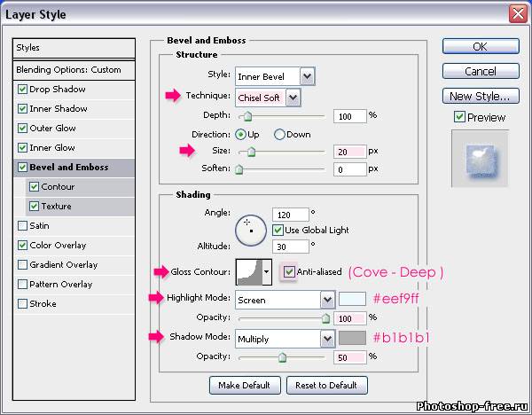This screenshot has height=415, width=532.
Task: Toggle the Drop Shadow checkbox
Action: pos(22,90)
